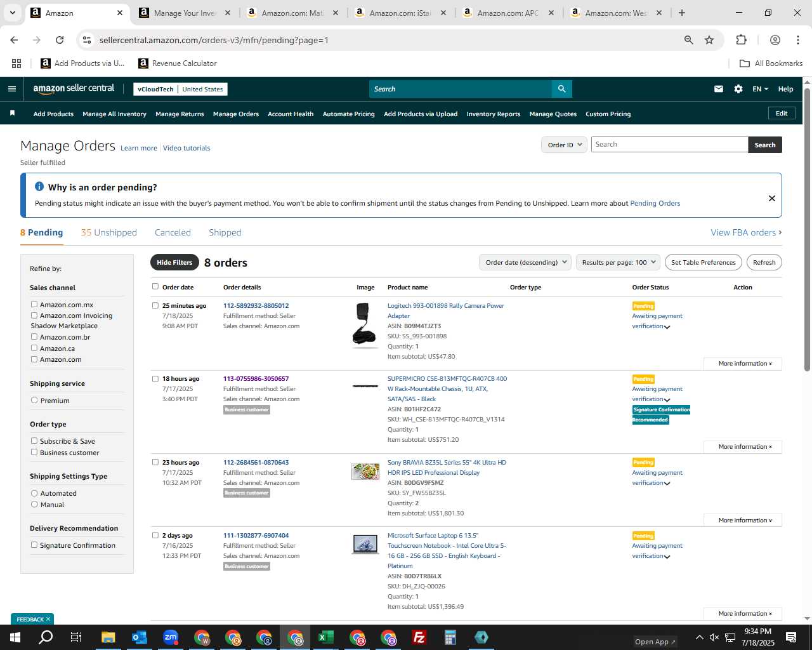Open File Explorer from taskbar

[108, 637]
